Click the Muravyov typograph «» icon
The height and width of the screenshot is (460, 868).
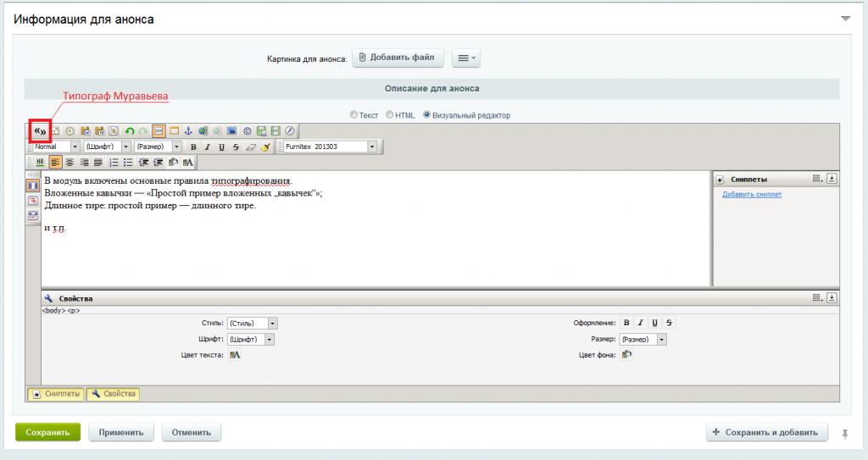tap(40, 130)
